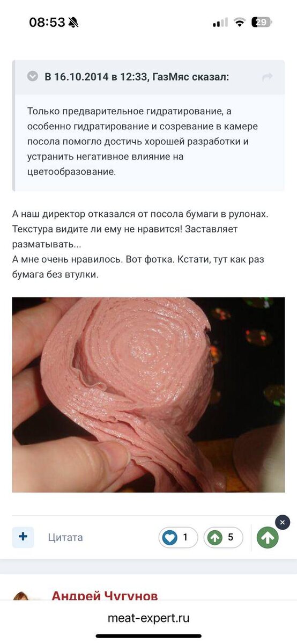Open the list of 1 heart reaction
Image resolution: width=297 pixels, height=644 pixels.
click(179, 537)
